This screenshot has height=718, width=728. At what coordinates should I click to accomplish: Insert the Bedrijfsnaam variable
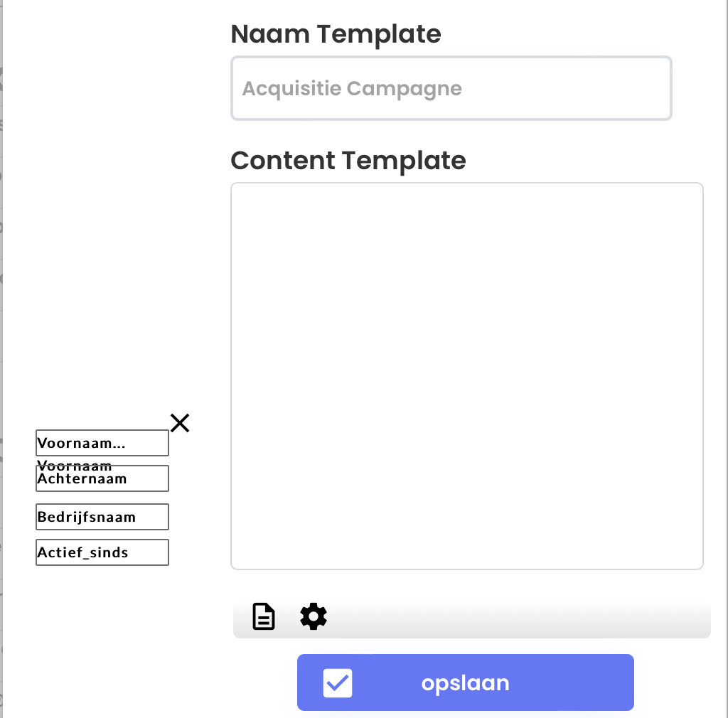102,517
